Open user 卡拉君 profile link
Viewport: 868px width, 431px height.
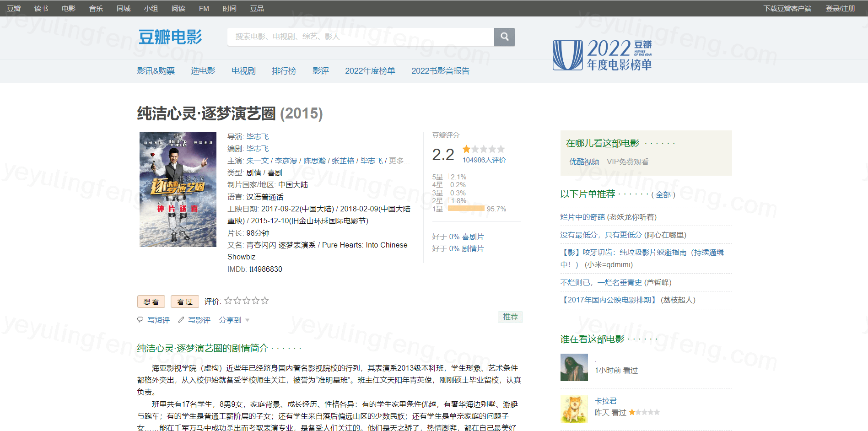pyautogui.click(x=605, y=400)
